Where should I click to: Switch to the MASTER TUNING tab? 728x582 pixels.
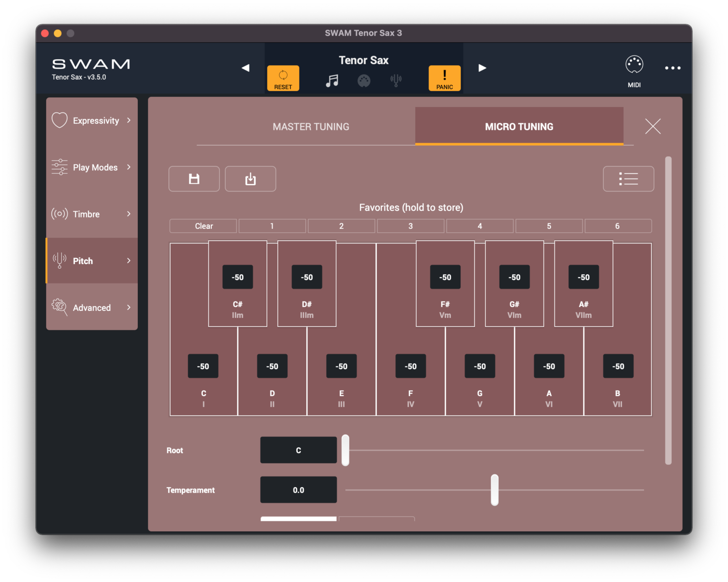(310, 127)
